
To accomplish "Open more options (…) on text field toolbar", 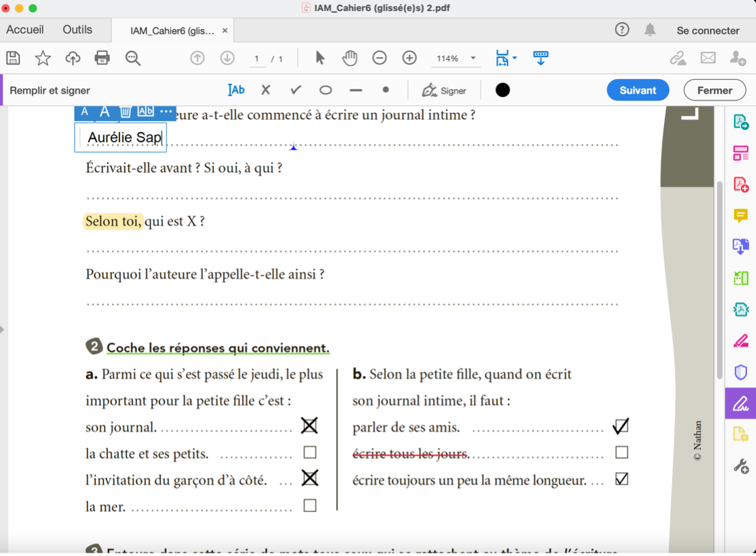I will click(x=166, y=111).
